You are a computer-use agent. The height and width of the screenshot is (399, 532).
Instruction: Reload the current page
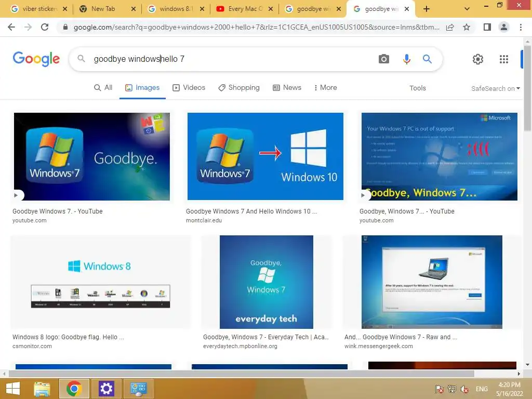pyautogui.click(x=45, y=27)
